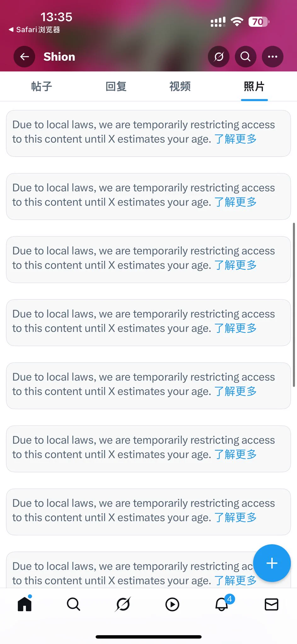Tap 了解更多 link in third restricted notice

pyautogui.click(x=236, y=265)
